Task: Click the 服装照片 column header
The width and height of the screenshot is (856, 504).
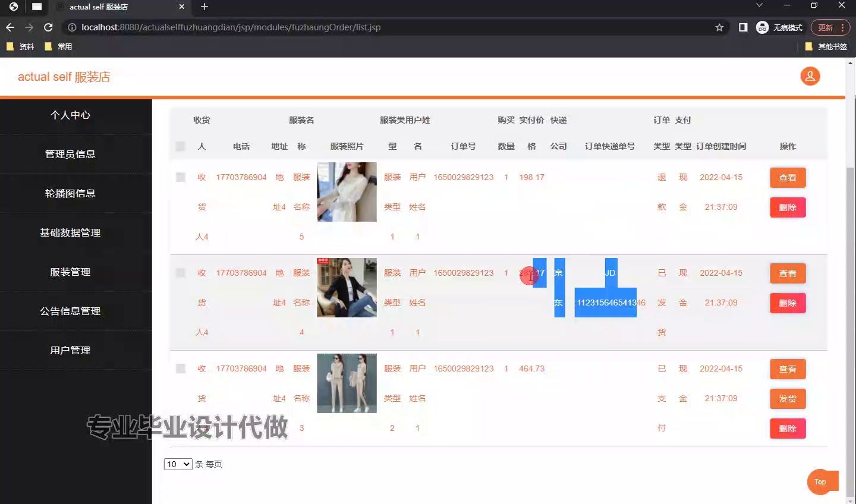Action: pos(347,146)
